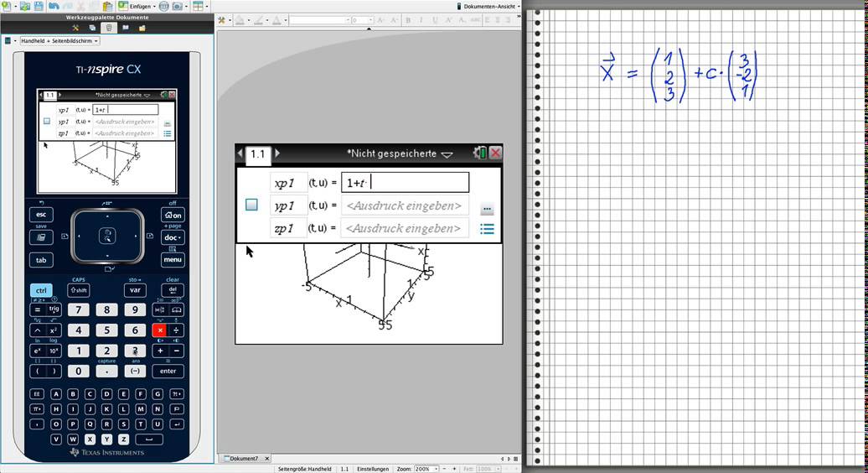Close the Dokument7 tab

266,459
